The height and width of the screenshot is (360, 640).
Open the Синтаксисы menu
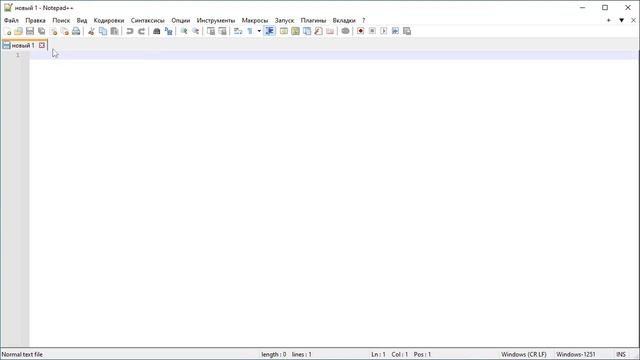tap(147, 20)
